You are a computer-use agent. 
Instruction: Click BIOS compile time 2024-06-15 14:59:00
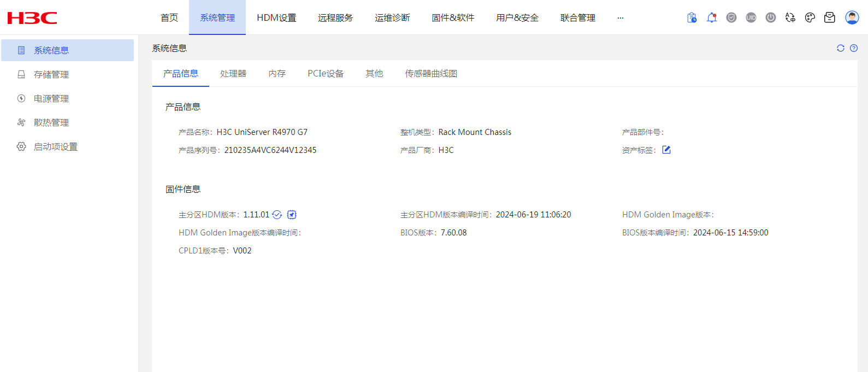tap(731, 233)
